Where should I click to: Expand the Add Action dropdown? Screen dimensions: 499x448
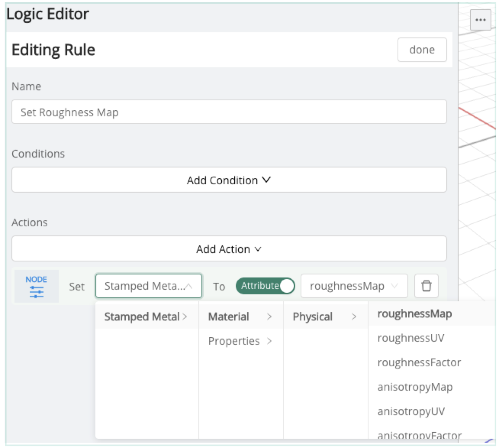point(229,249)
